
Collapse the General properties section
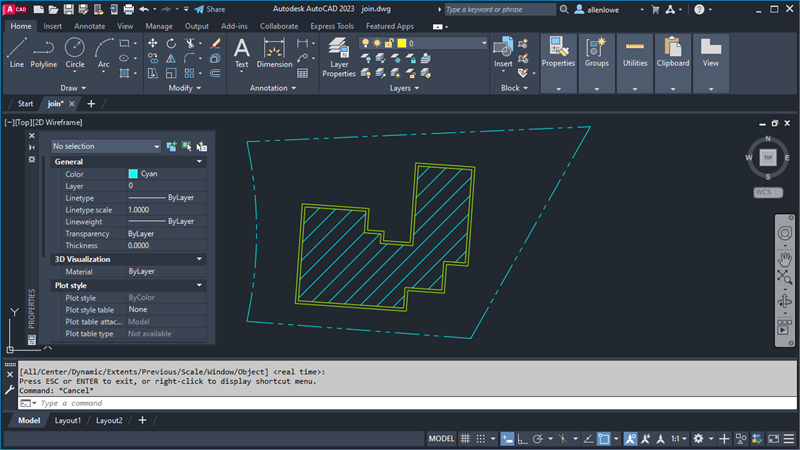199,161
